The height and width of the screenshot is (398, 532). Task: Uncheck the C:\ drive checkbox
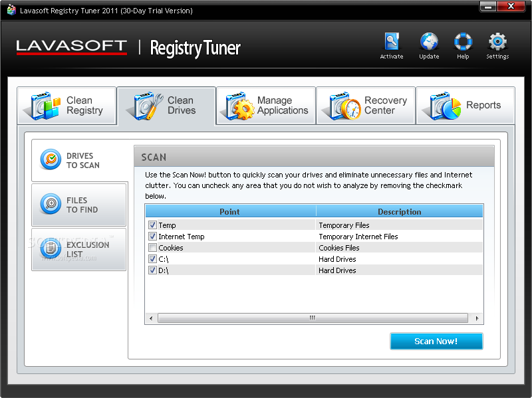click(x=152, y=259)
